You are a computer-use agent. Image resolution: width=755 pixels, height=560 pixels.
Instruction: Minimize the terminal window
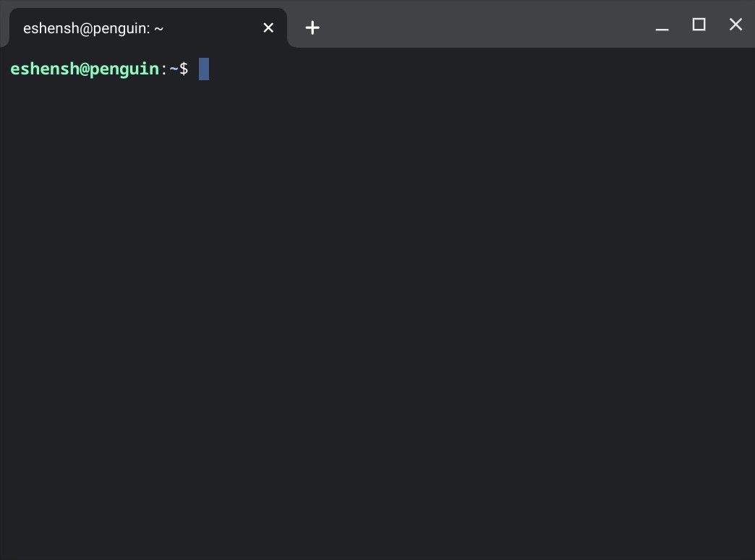point(662,25)
